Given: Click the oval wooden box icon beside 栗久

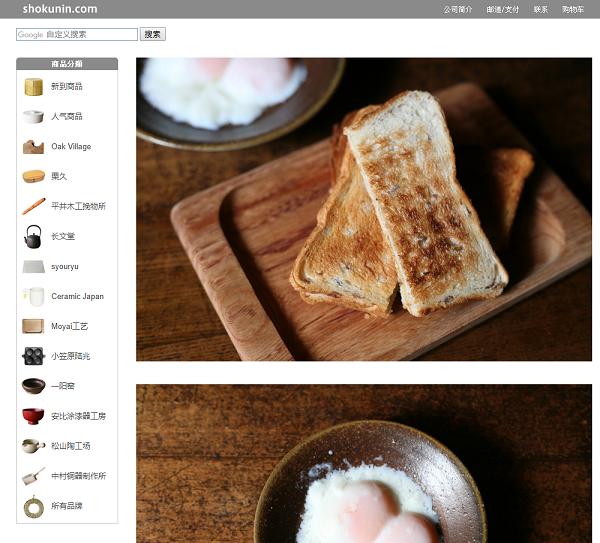Looking at the screenshot, I should point(34,176).
